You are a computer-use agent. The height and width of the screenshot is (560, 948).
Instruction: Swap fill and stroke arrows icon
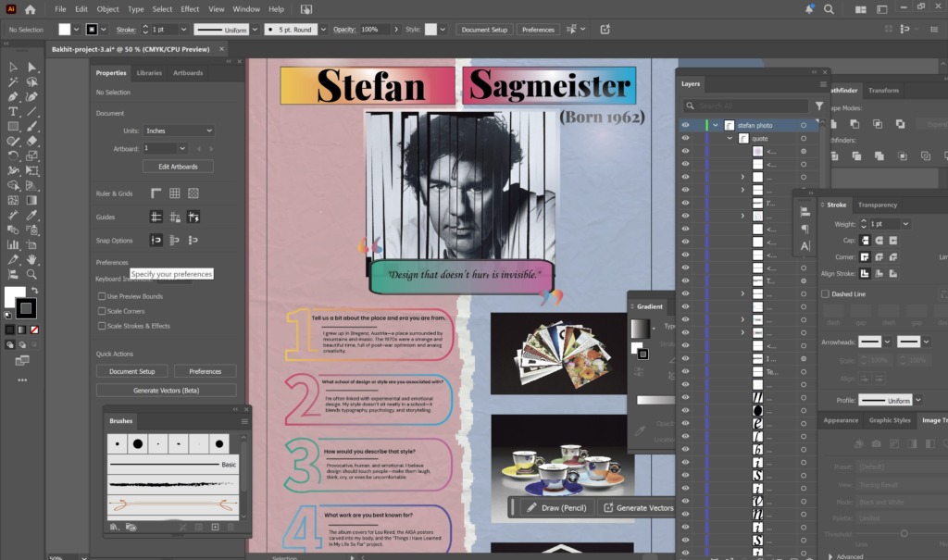[35, 291]
